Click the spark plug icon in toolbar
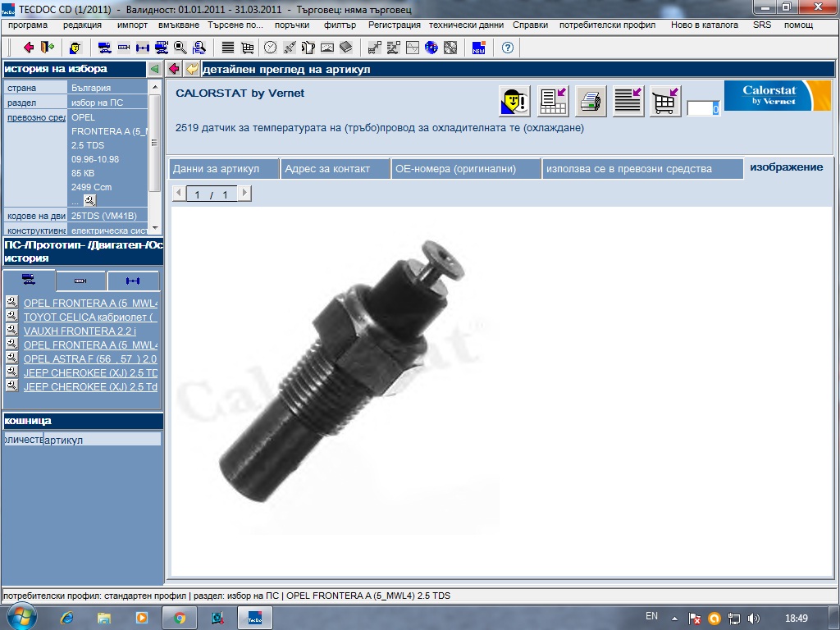 [290, 48]
